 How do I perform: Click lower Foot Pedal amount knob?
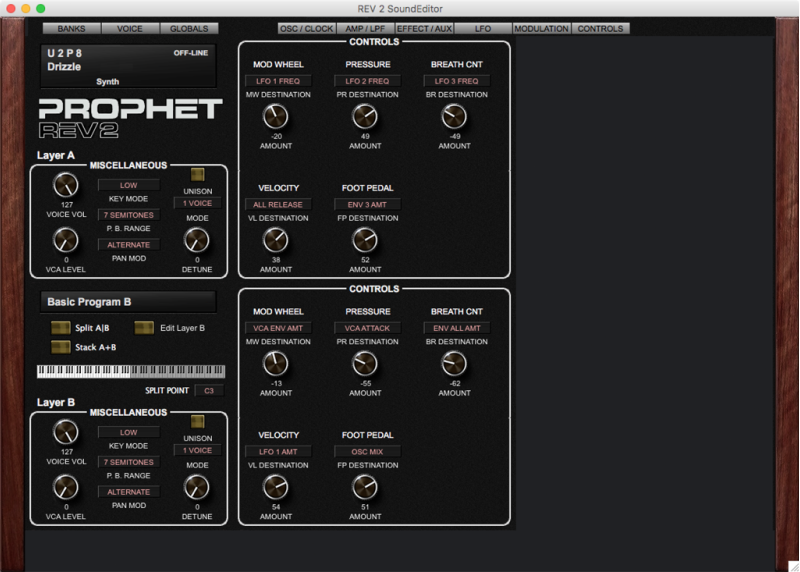tap(365, 487)
